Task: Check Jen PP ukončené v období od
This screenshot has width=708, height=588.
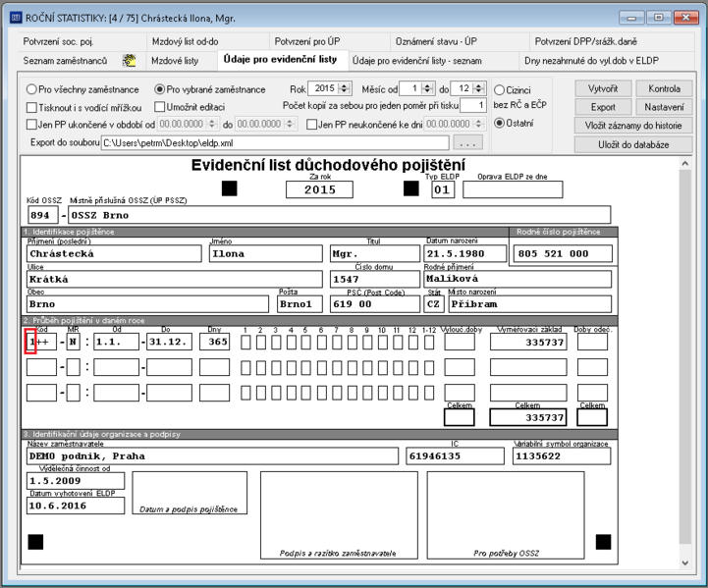Action: (x=31, y=124)
